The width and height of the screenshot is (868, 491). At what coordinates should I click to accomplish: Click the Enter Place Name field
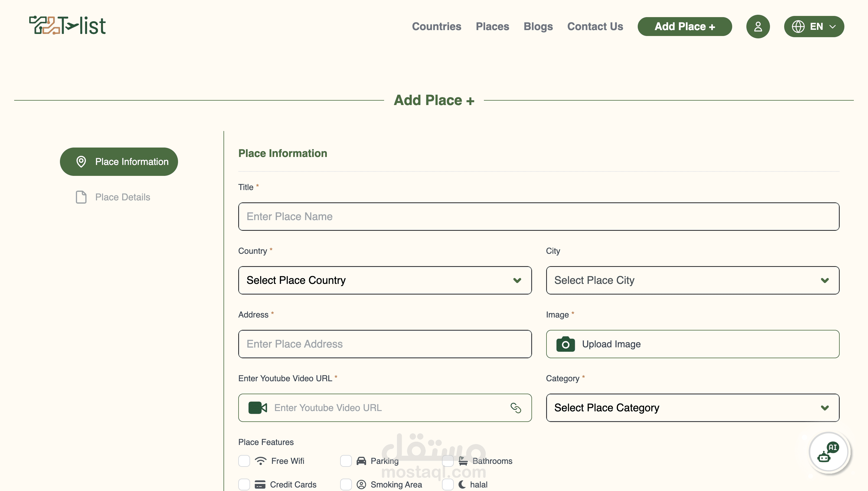[539, 217]
